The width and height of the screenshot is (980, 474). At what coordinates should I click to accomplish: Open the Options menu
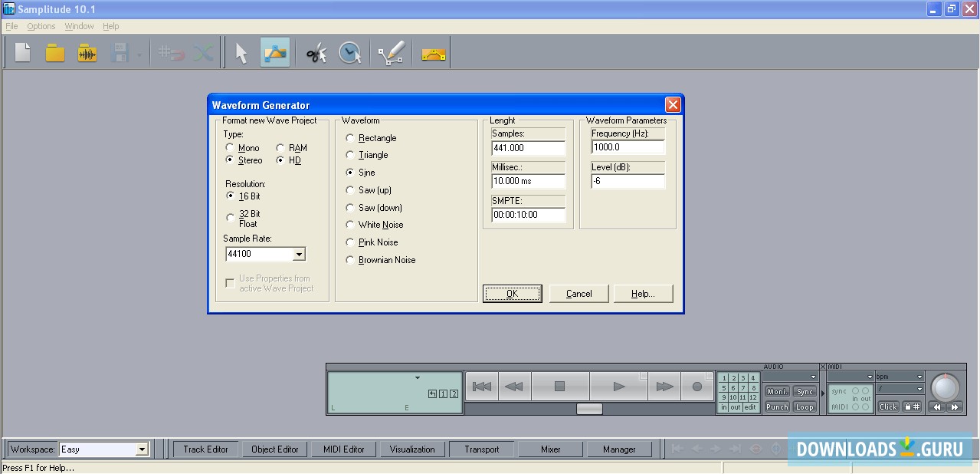point(41,25)
